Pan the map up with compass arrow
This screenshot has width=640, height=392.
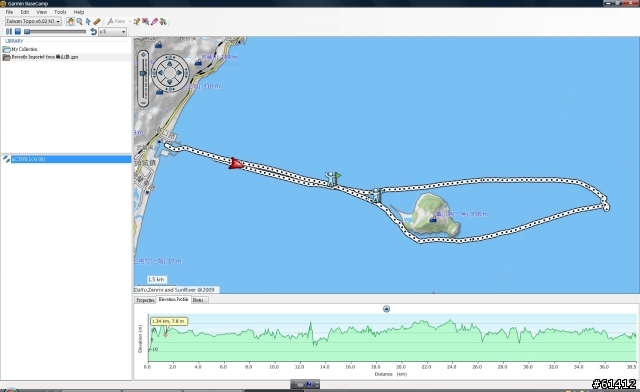coord(170,64)
